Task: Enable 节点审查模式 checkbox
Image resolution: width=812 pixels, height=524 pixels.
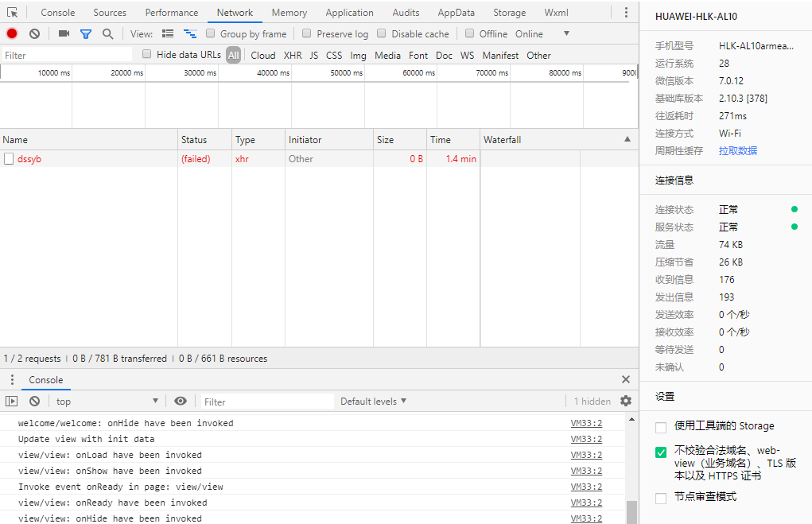Action: (661, 499)
